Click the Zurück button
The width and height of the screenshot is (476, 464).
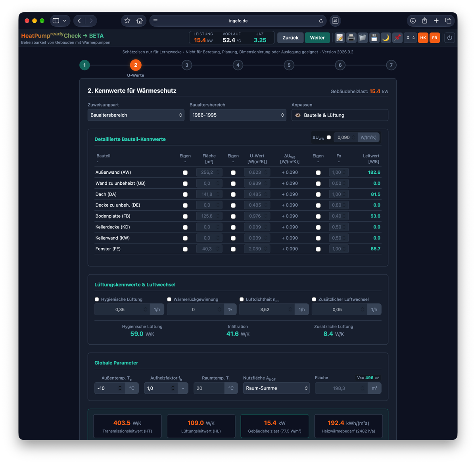point(290,38)
